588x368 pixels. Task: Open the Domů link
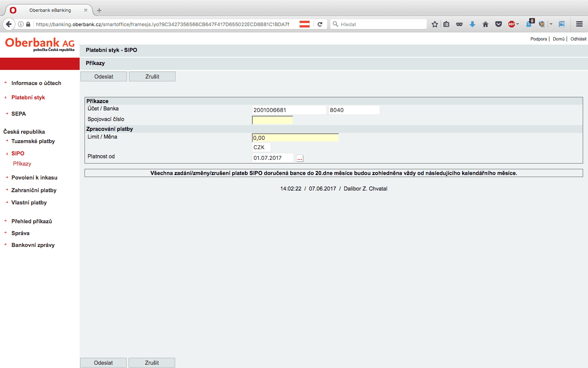(x=559, y=39)
